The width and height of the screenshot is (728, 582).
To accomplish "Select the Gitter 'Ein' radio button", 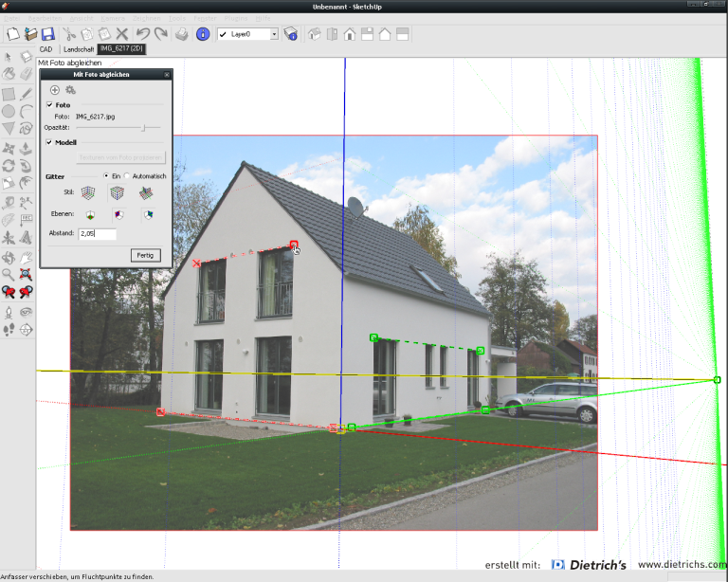I will (106, 176).
